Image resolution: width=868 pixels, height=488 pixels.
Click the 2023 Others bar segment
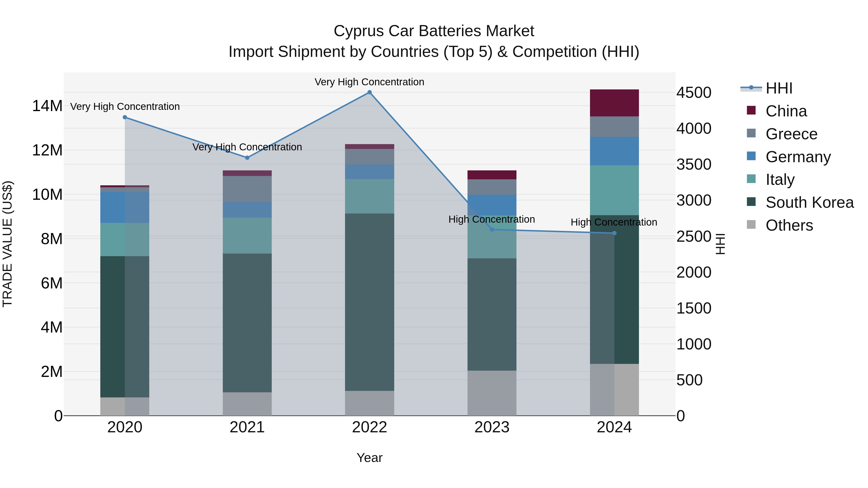(492, 393)
